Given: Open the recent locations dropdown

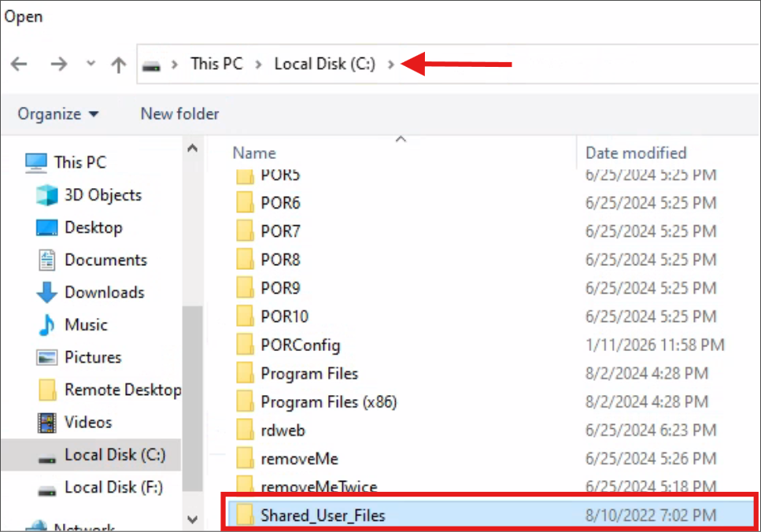Looking at the screenshot, I should (x=91, y=65).
